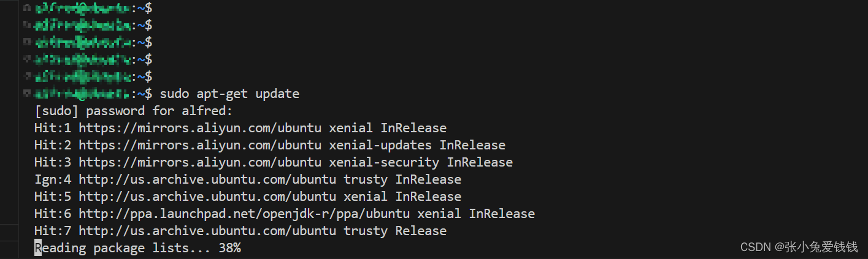The height and width of the screenshot is (259, 868).
Task: Click the block cursor before 'eading package lists'
Action: click(38, 248)
